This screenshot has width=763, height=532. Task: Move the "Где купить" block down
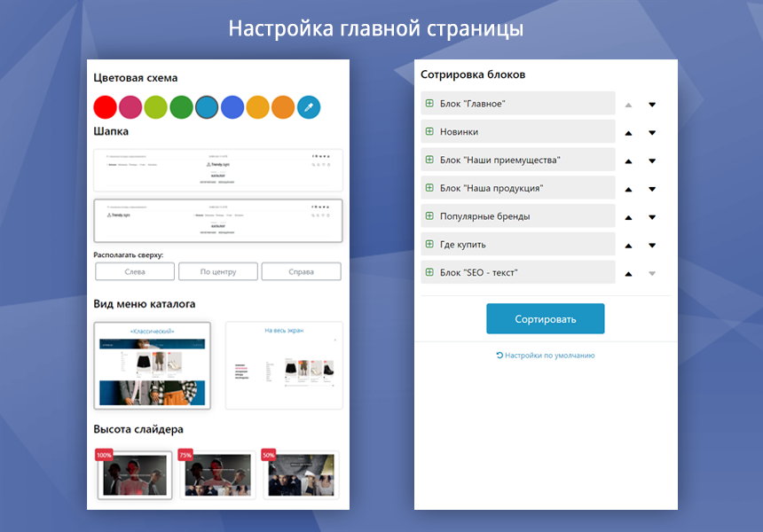click(x=652, y=244)
